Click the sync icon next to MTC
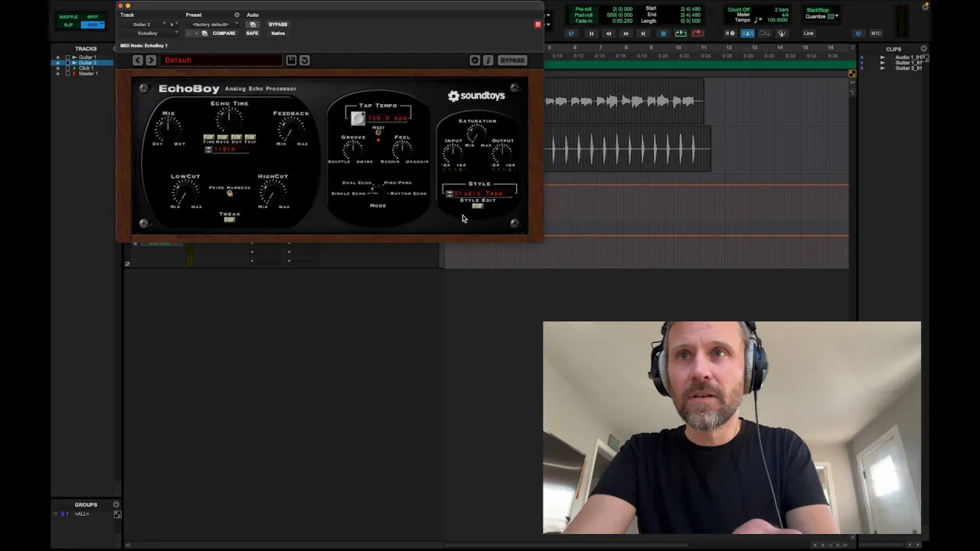 pyautogui.click(x=858, y=33)
